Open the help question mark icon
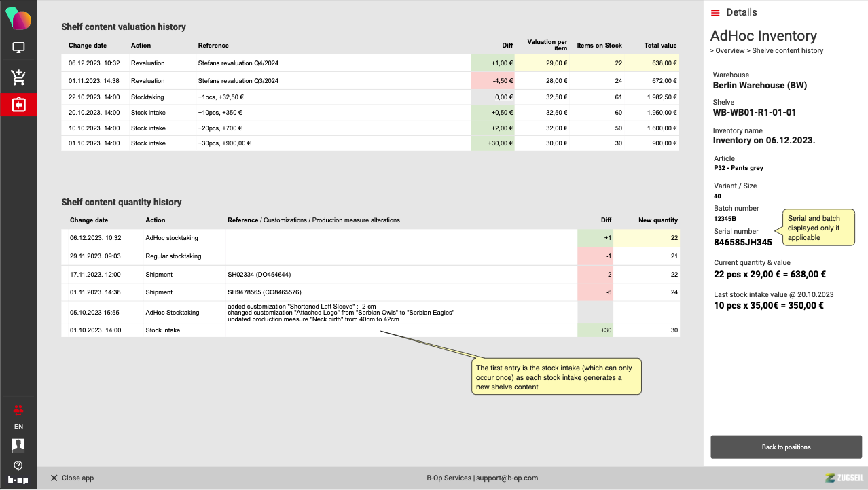Image resolution: width=868 pixels, height=490 pixels. (x=18, y=466)
